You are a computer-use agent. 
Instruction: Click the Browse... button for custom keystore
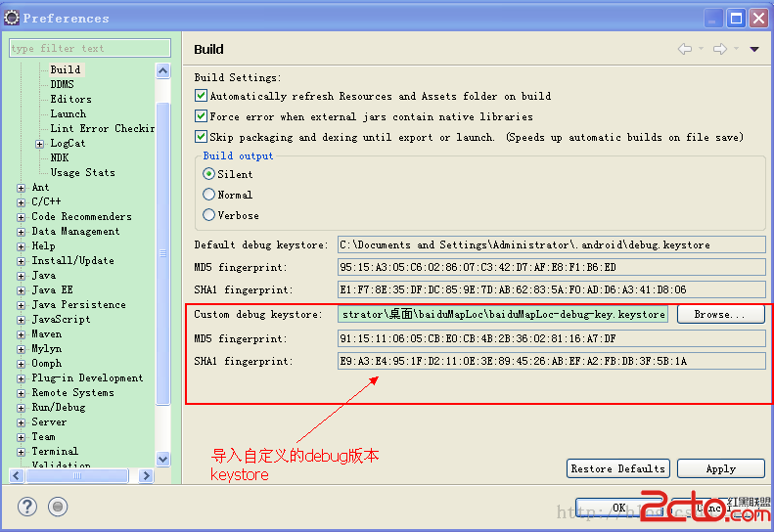[x=721, y=314]
